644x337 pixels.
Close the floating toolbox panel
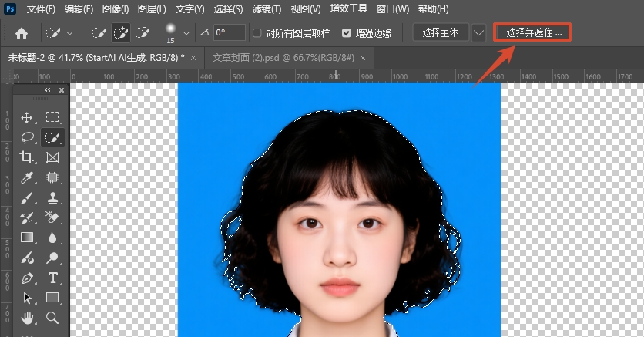click(x=62, y=90)
